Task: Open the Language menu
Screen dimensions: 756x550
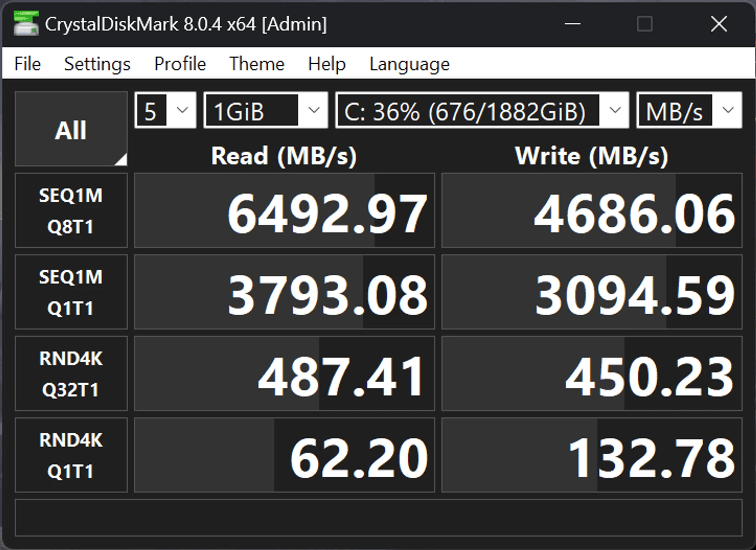Action: (409, 64)
